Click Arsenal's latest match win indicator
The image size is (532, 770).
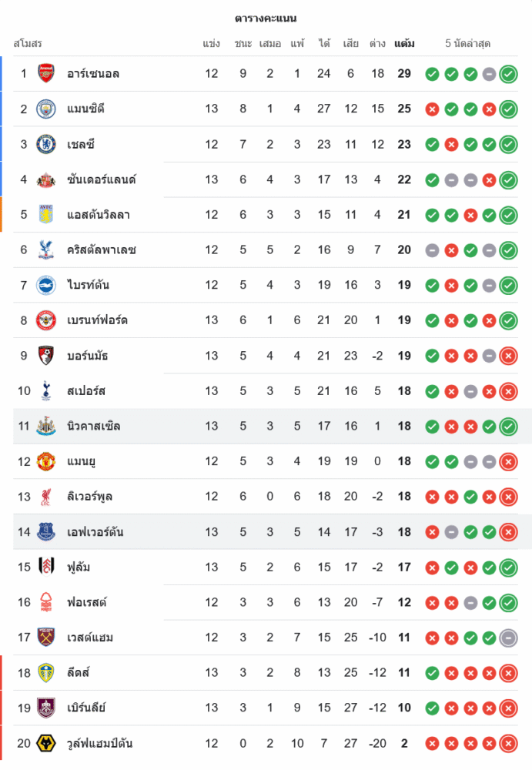point(508,74)
